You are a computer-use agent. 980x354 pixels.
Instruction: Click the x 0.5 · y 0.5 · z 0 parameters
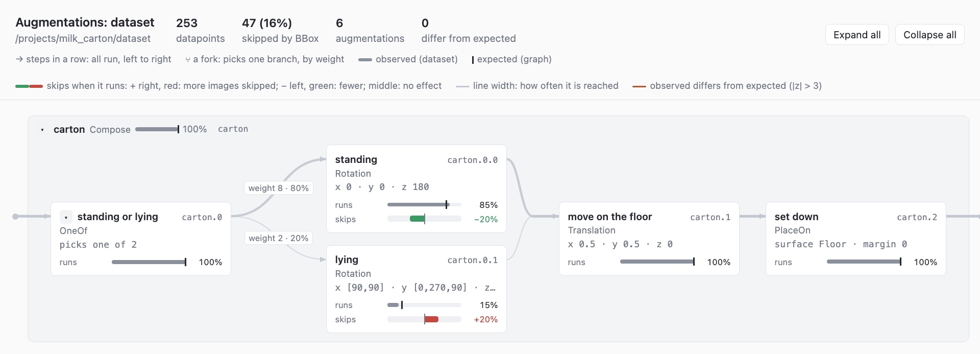tap(620, 244)
